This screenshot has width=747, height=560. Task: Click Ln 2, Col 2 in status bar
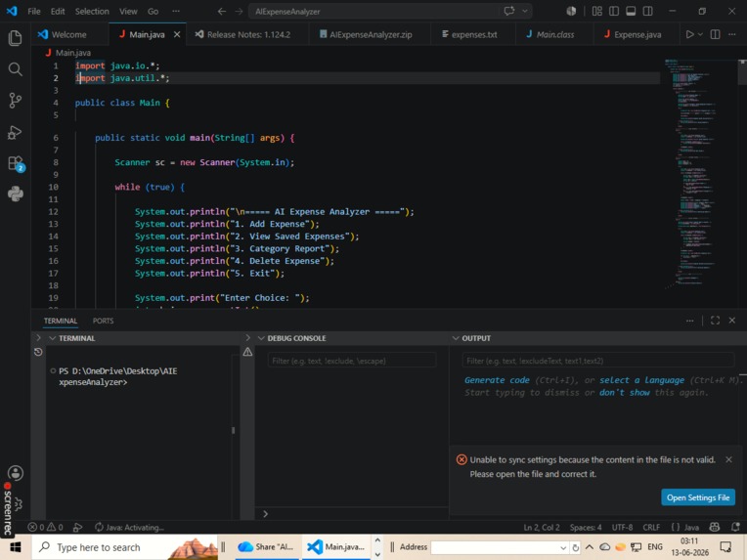coord(542,527)
